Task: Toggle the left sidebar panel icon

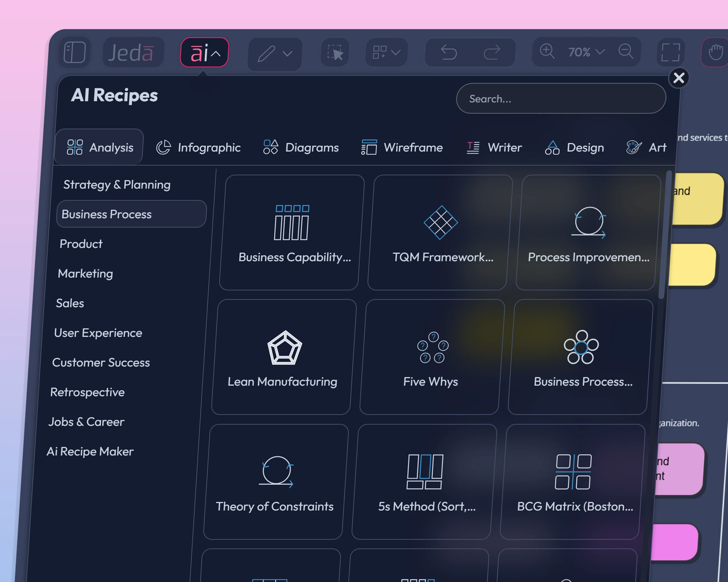Action: point(75,52)
